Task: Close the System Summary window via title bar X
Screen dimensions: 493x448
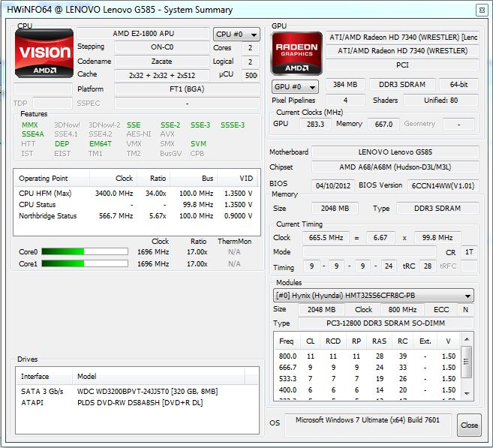Action: tap(480, 10)
